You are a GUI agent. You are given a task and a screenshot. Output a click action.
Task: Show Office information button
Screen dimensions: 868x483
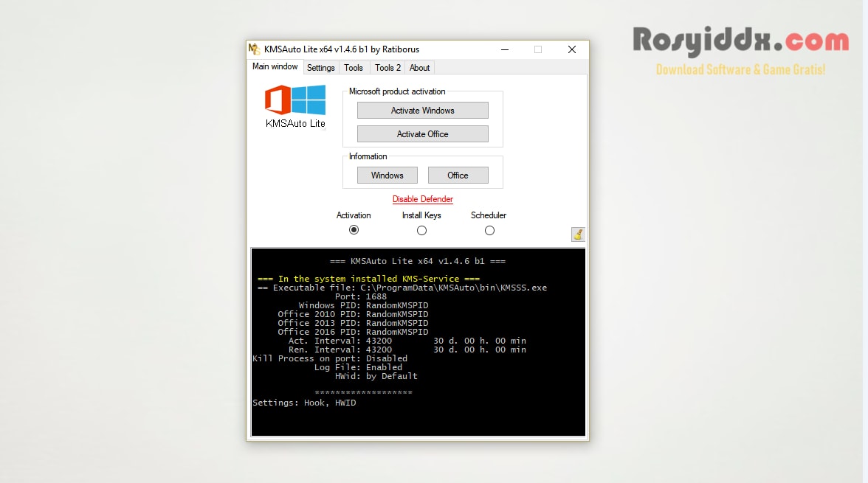458,176
